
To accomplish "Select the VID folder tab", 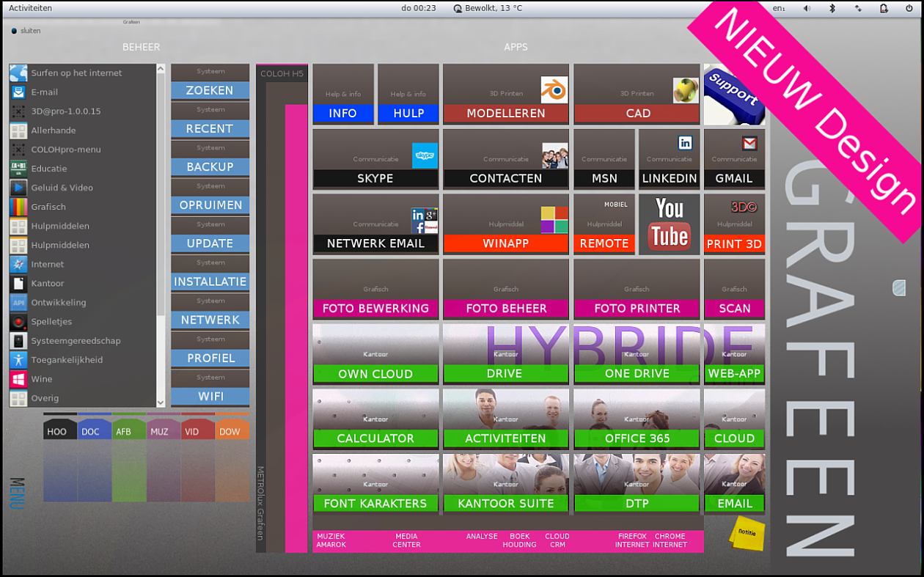I will tap(198, 430).
